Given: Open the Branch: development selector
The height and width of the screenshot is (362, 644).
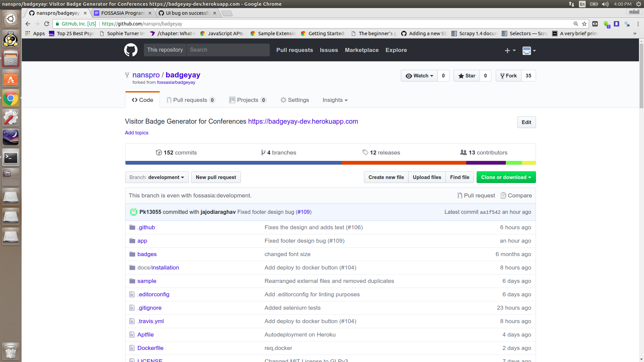Looking at the screenshot, I should (x=157, y=177).
